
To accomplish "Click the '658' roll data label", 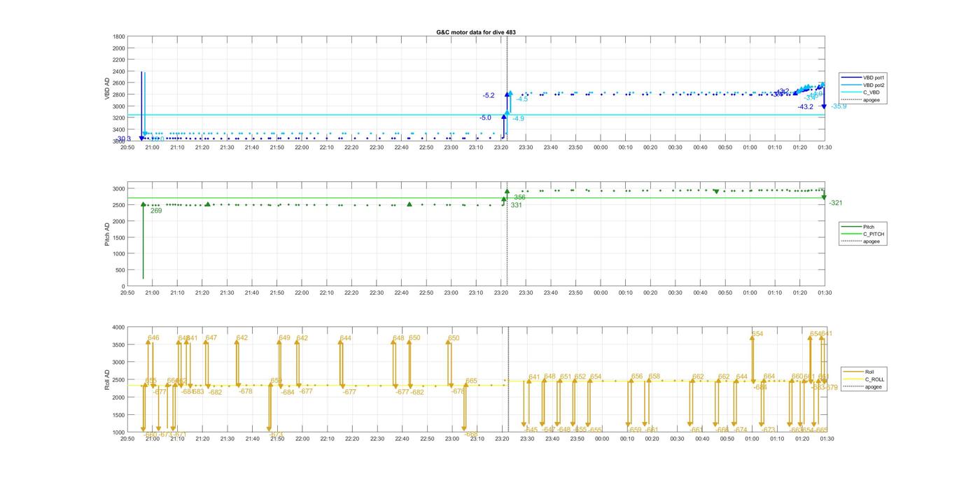I will tap(654, 377).
